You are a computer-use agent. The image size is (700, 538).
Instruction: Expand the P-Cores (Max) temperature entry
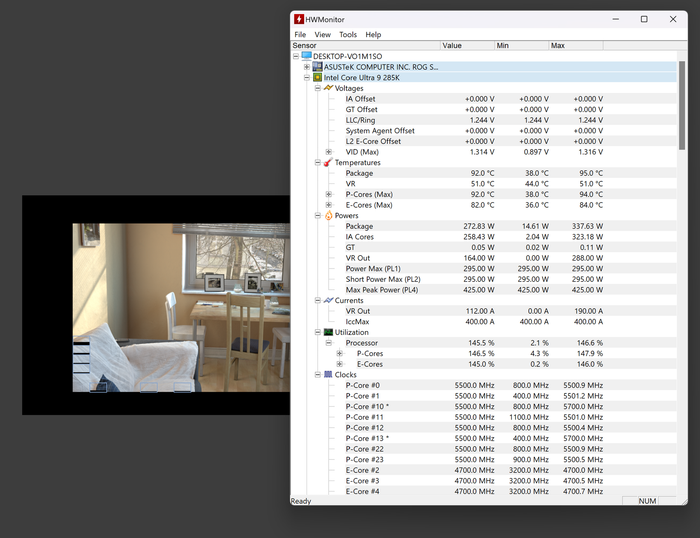(329, 194)
